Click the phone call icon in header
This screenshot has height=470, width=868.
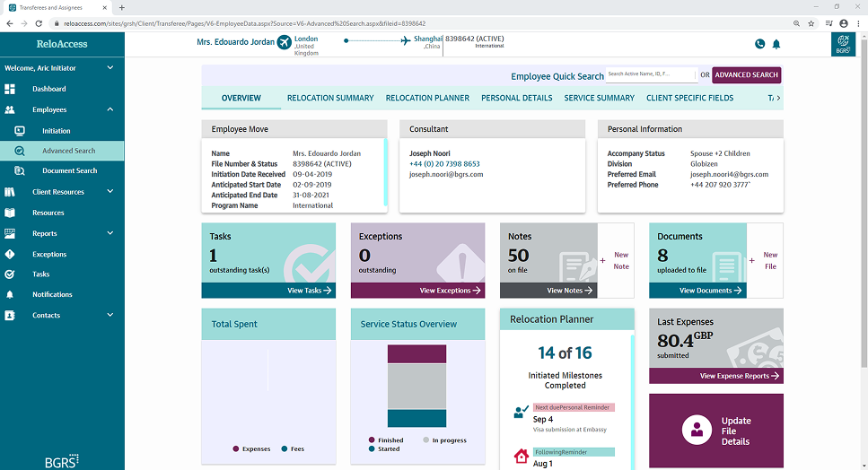(x=760, y=44)
